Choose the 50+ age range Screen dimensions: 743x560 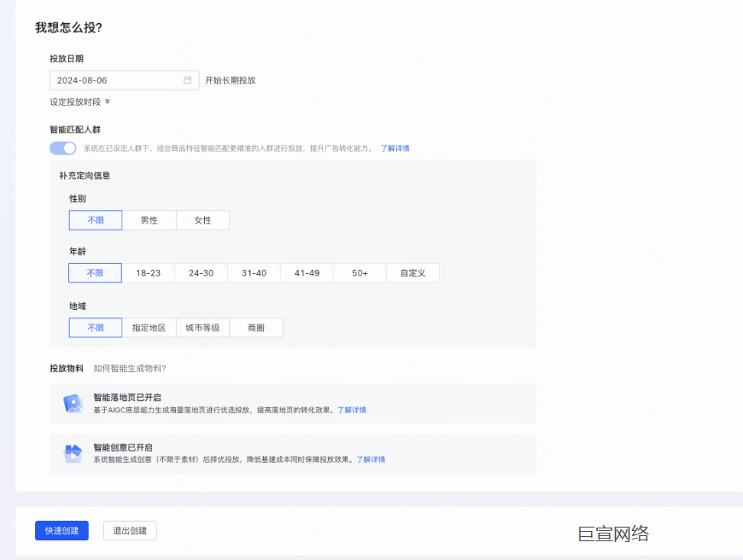[x=359, y=272]
